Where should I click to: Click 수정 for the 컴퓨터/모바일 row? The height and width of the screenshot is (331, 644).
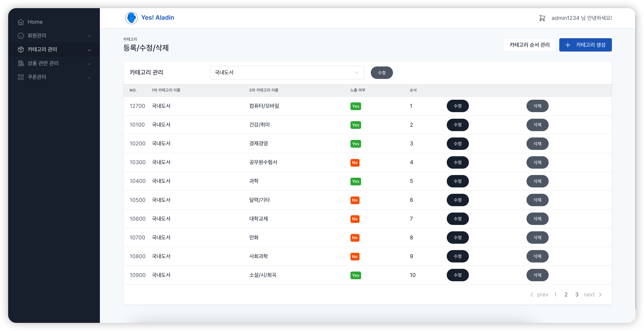(x=457, y=106)
